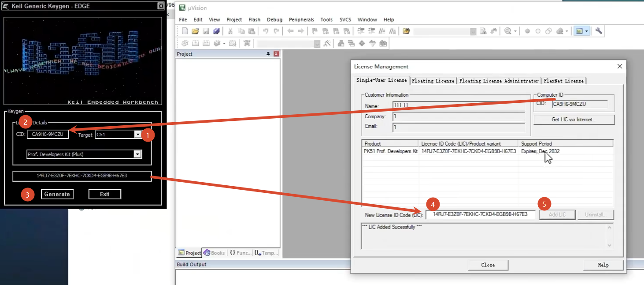
Task: Click the Paste clipboard icon
Action: pos(252,31)
